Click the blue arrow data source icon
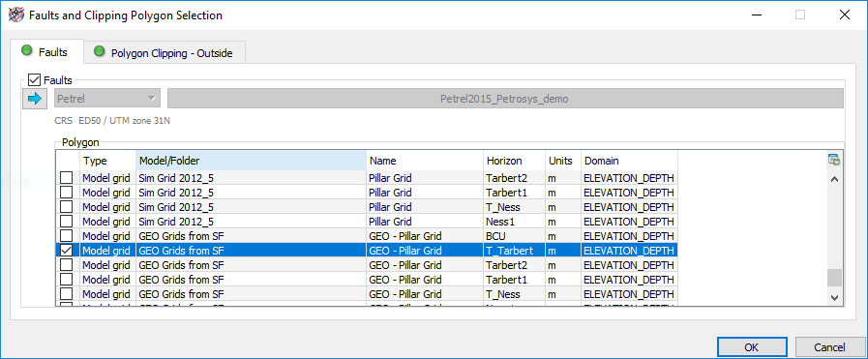 (x=34, y=99)
